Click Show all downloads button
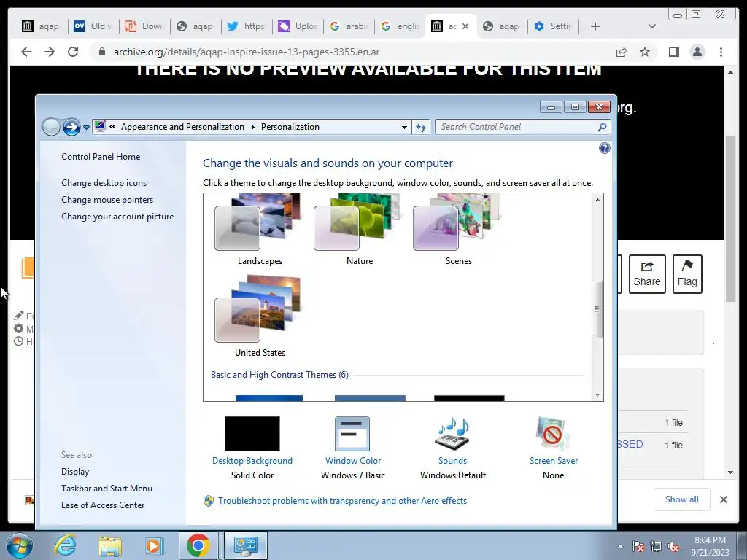The height and width of the screenshot is (560, 747). [x=682, y=499]
